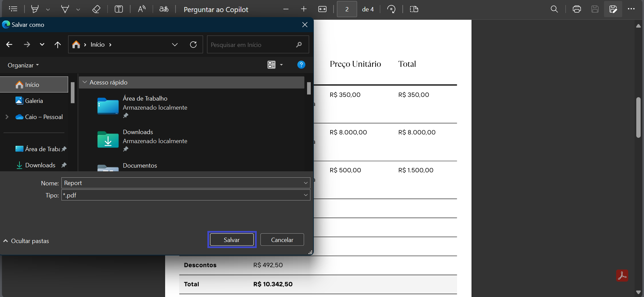Click the Add text tool
The image size is (644, 297).
[x=119, y=9]
